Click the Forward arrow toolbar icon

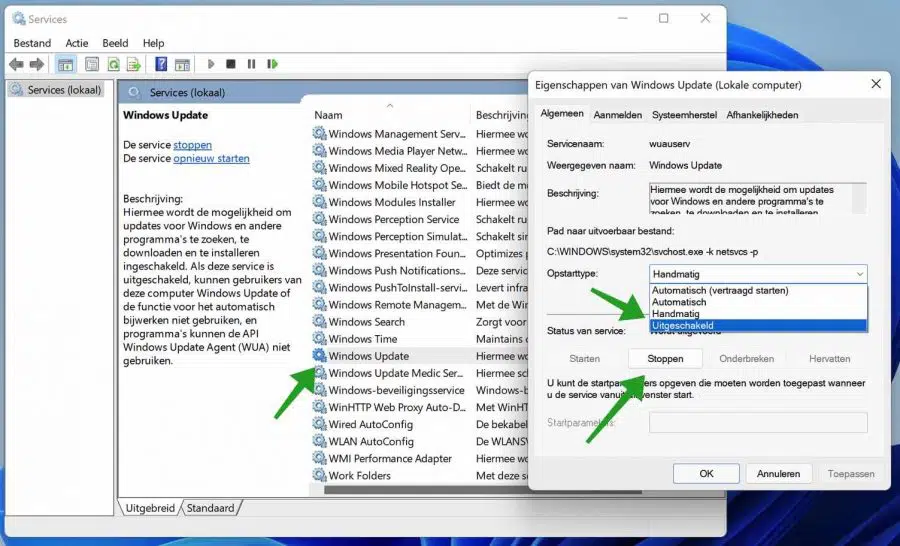point(37,64)
